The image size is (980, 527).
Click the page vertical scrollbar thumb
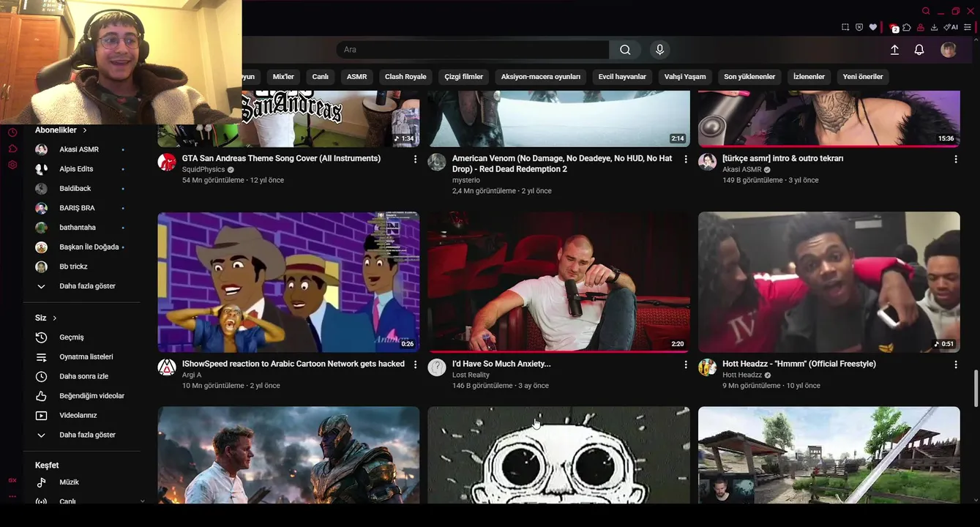tap(976, 389)
